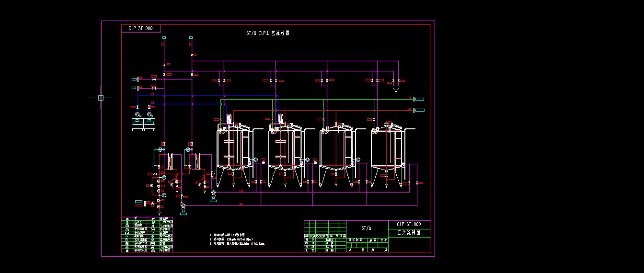Click the cyan gauge circle beside the second tank
The height and width of the screenshot is (273, 644).
click(307, 159)
